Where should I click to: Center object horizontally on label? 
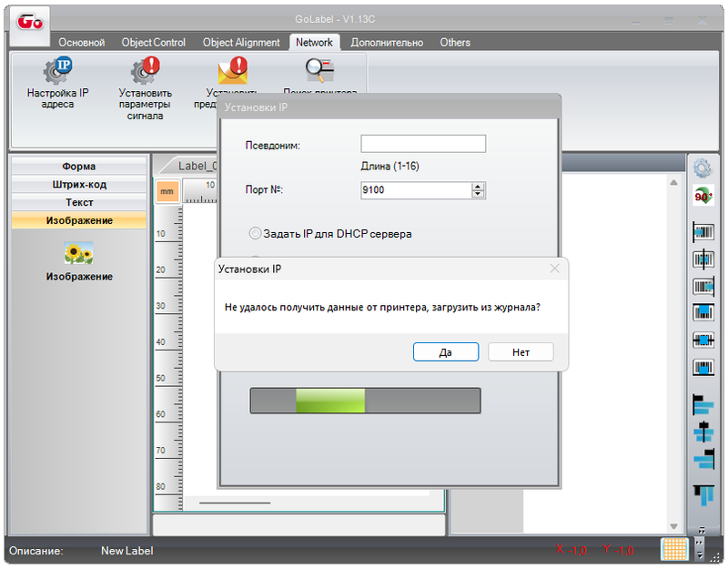tap(703, 259)
